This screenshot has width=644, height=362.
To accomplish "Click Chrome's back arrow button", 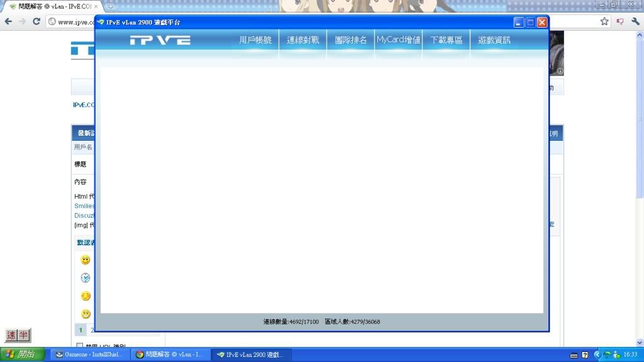I will 8,21.
